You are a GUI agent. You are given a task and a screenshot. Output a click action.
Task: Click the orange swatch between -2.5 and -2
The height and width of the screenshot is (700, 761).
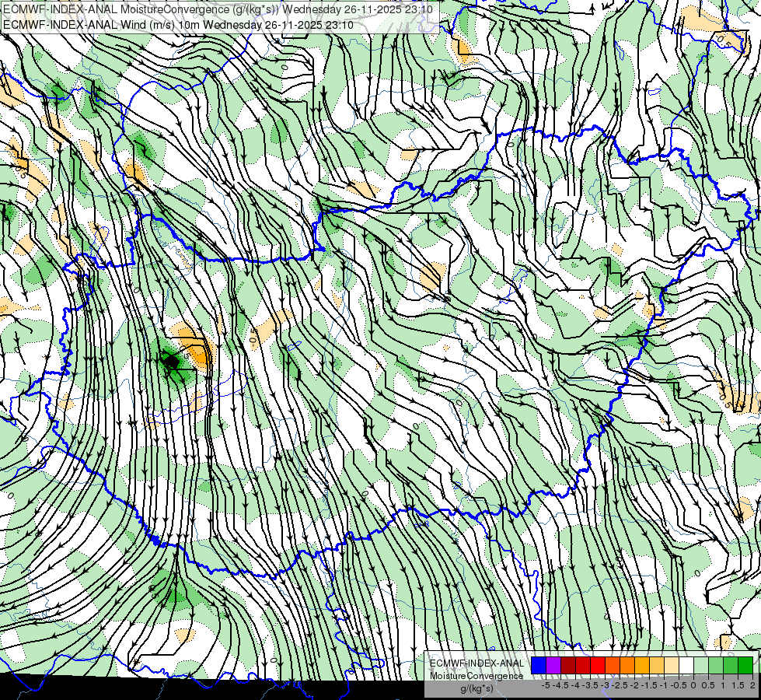[627, 666]
